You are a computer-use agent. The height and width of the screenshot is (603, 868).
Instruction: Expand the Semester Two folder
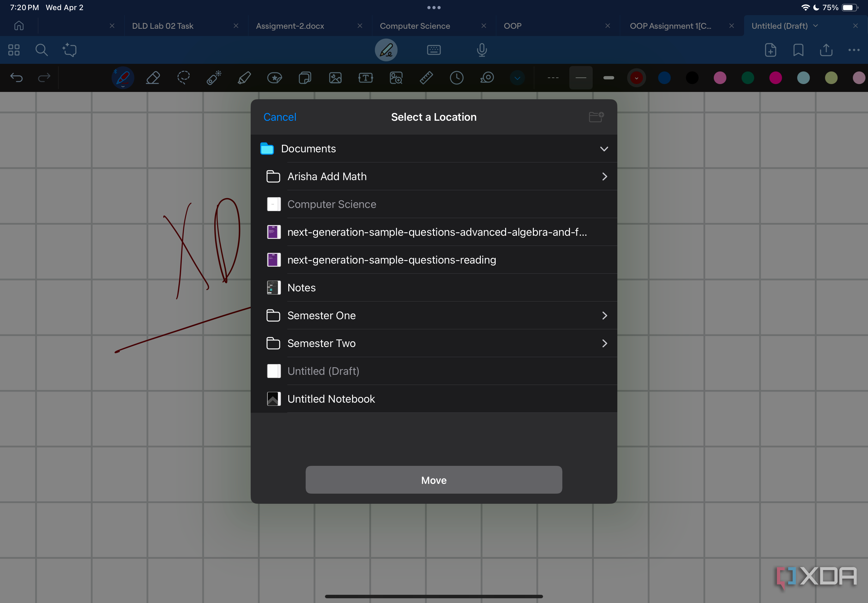605,343
